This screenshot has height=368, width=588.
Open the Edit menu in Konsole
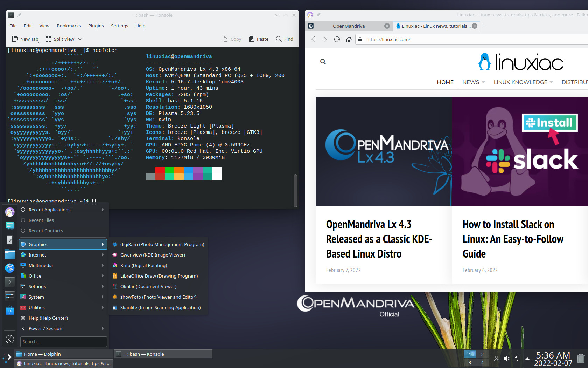coord(28,26)
